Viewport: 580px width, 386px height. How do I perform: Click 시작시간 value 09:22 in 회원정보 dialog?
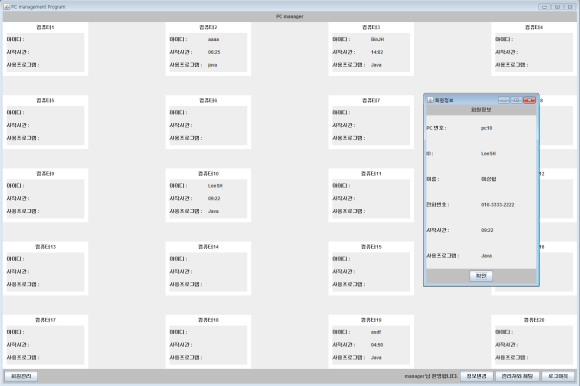tap(487, 230)
